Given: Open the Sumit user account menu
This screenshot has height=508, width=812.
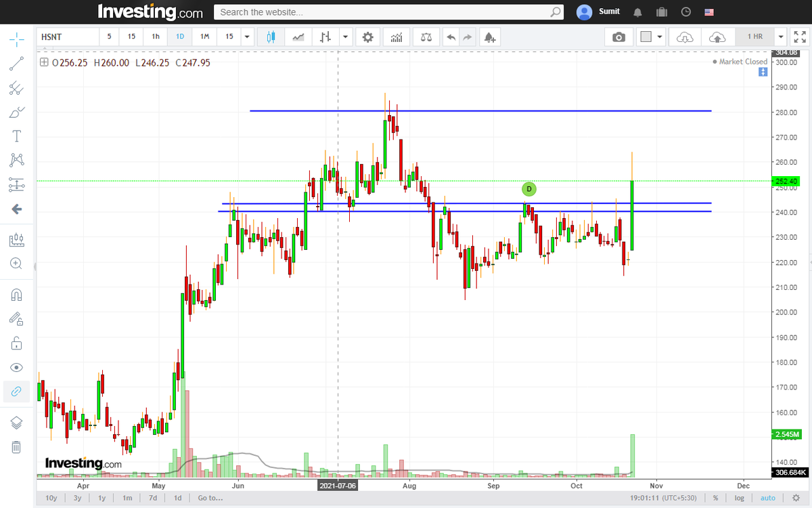Looking at the screenshot, I should click(599, 12).
